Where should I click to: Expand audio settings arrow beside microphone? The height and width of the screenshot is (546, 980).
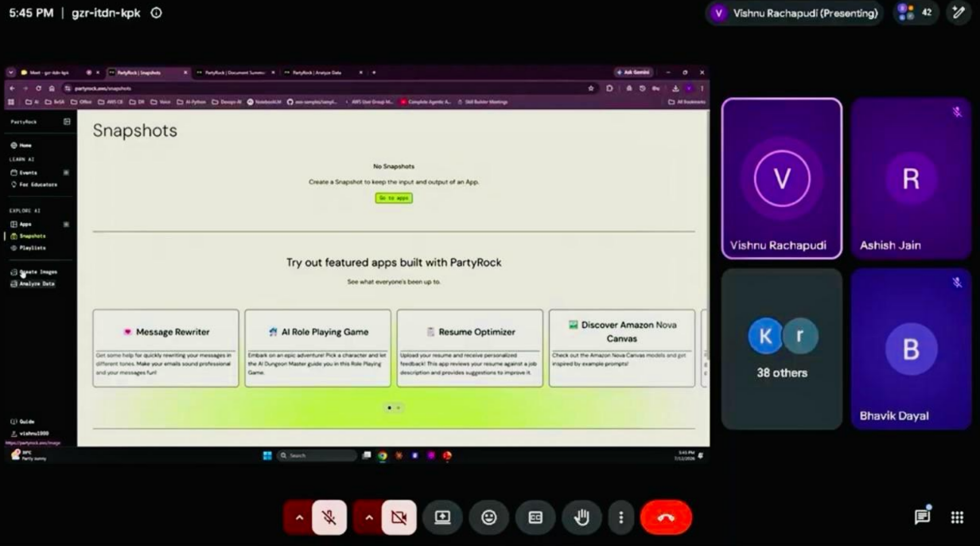pyautogui.click(x=299, y=517)
